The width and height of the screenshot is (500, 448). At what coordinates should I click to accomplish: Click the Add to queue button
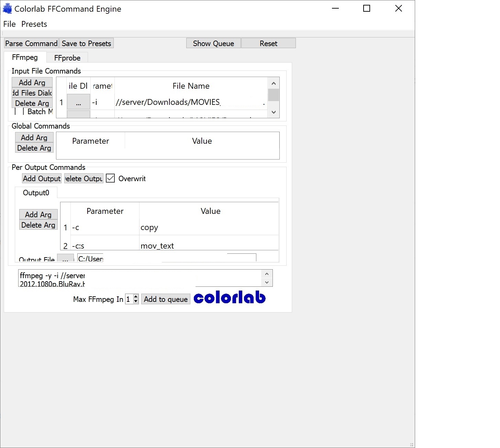166,299
